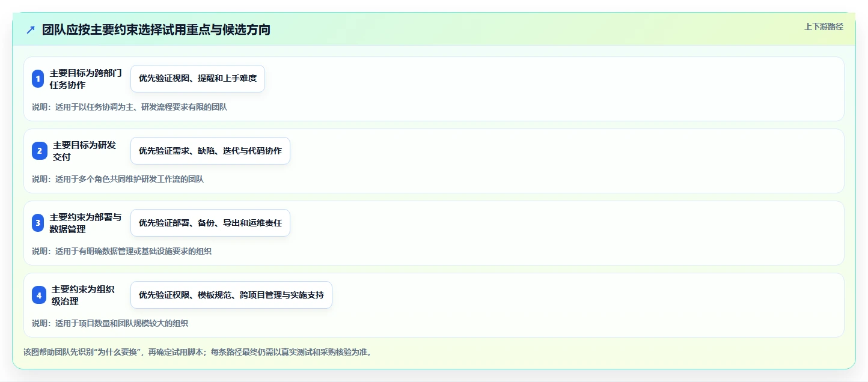
Task: Click the number 1 step badge
Action: coord(38,79)
